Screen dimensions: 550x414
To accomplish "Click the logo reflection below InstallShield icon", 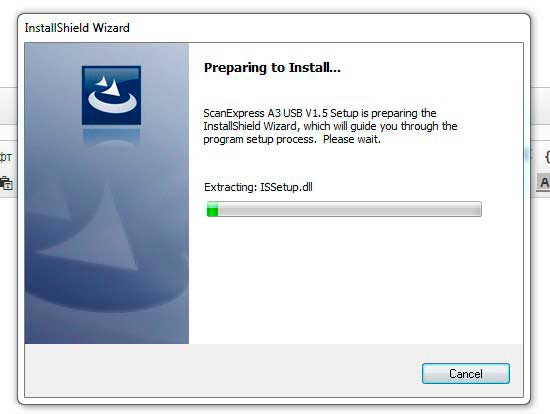I will click(x=112, y=136).
